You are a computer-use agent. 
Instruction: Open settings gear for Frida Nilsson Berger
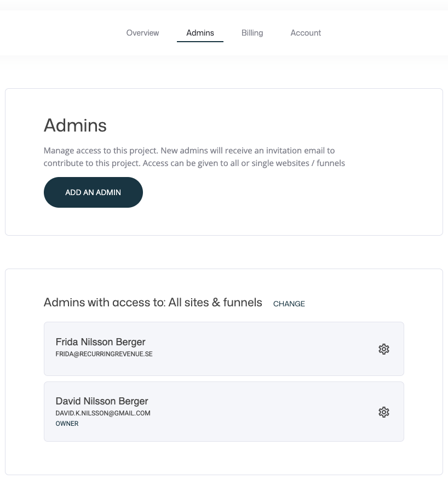[x=384, y=349]
